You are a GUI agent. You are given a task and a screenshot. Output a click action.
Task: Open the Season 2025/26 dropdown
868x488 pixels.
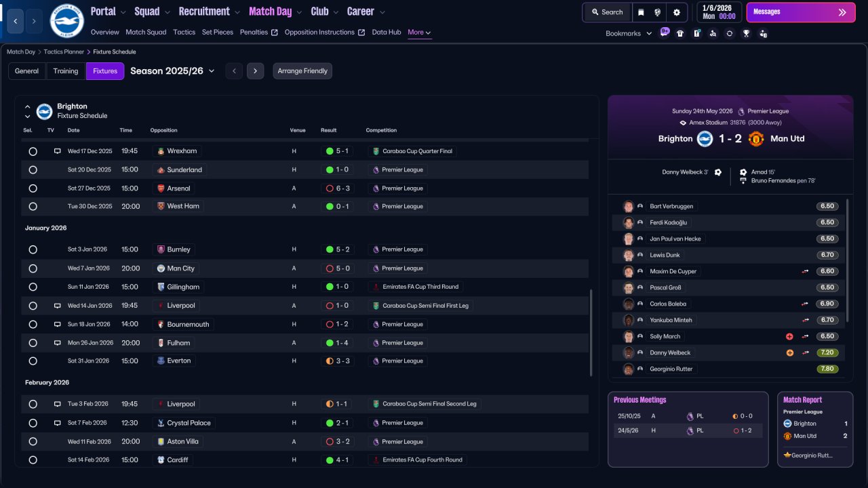coord(172,71)
